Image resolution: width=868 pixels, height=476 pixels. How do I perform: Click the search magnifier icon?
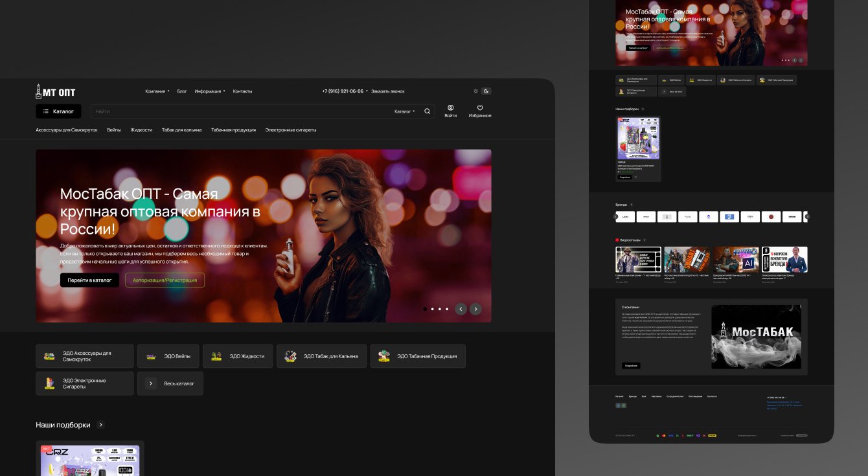point(428,111)
